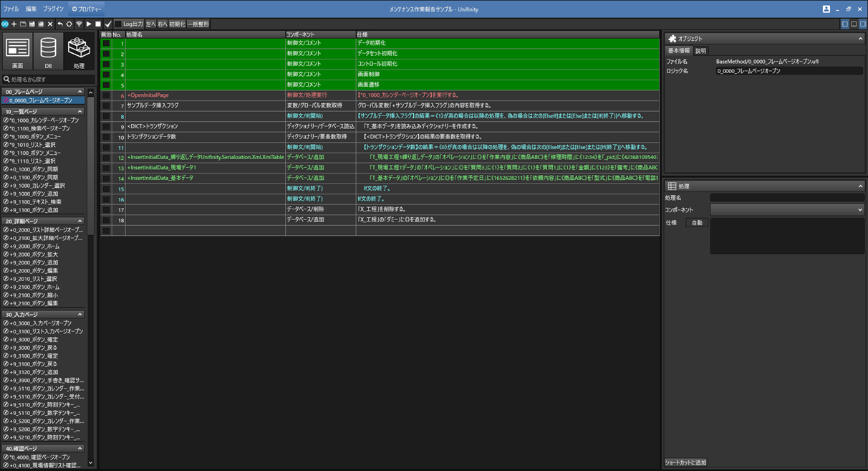Click the plus (add new) toolbar icon
This screenshot has width=868, height=471.
14,24
